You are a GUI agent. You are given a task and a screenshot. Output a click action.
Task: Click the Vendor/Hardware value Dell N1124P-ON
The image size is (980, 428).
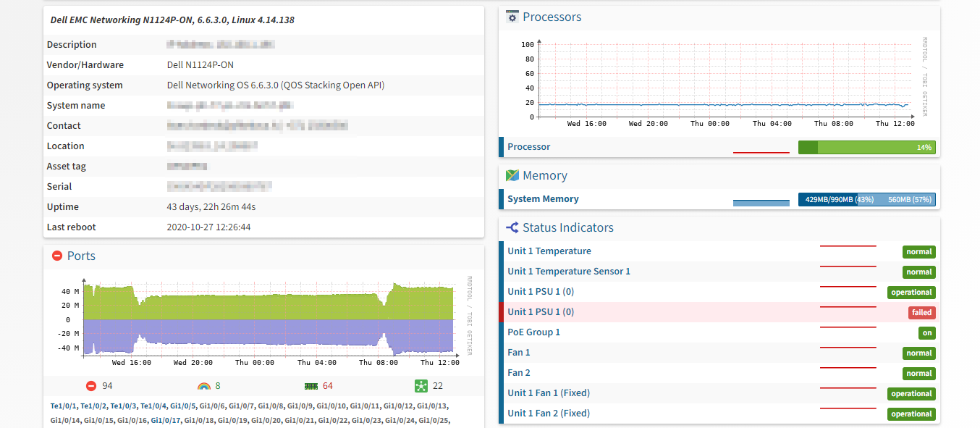(x=200, y=64)
